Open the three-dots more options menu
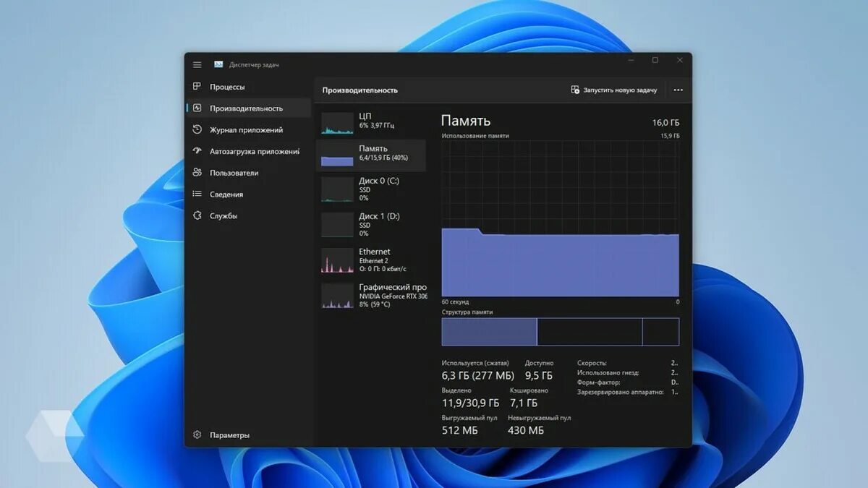This screenshot has width=868, height=488. point(678,90)
